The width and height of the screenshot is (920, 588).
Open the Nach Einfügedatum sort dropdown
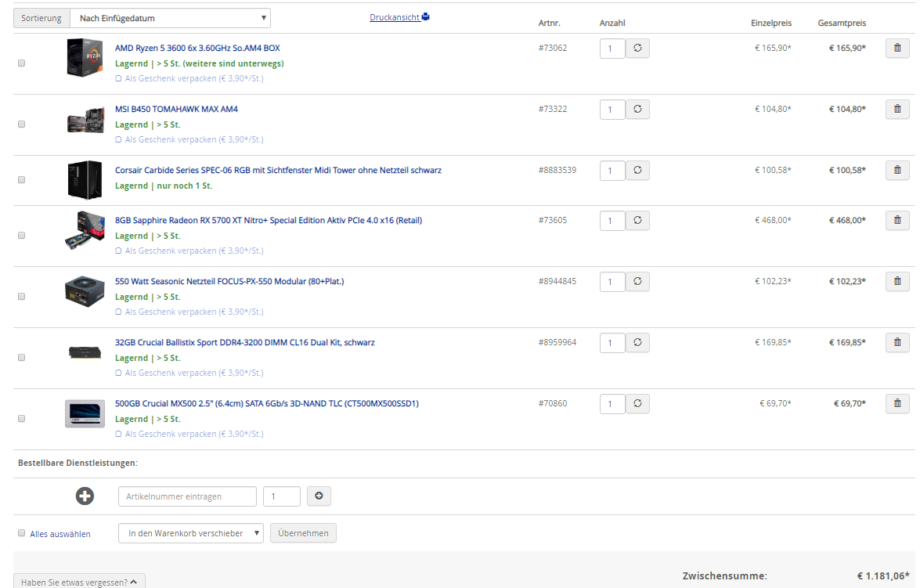tap(170, 18)
